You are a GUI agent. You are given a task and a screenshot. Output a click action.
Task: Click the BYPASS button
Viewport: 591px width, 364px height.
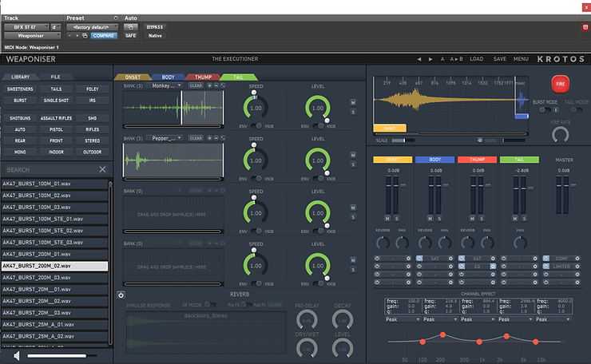(x=155, y=27)
